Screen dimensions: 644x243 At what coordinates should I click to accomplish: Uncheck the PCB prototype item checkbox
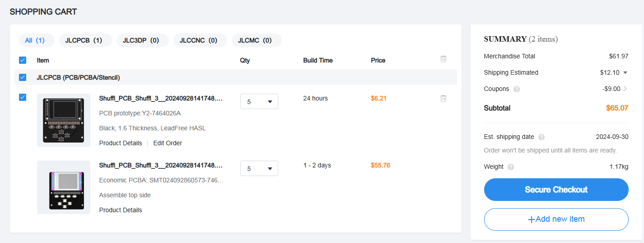pos(23,97)
